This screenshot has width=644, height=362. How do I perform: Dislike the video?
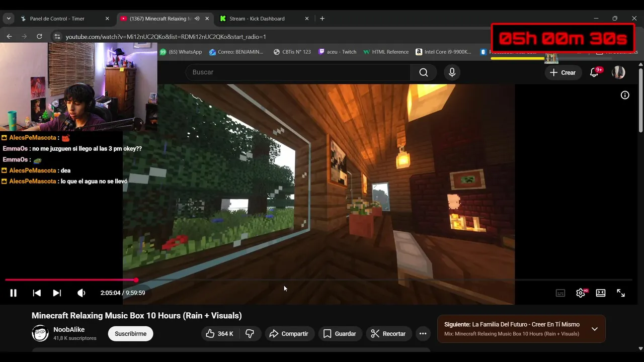click(x=250, y=334)
